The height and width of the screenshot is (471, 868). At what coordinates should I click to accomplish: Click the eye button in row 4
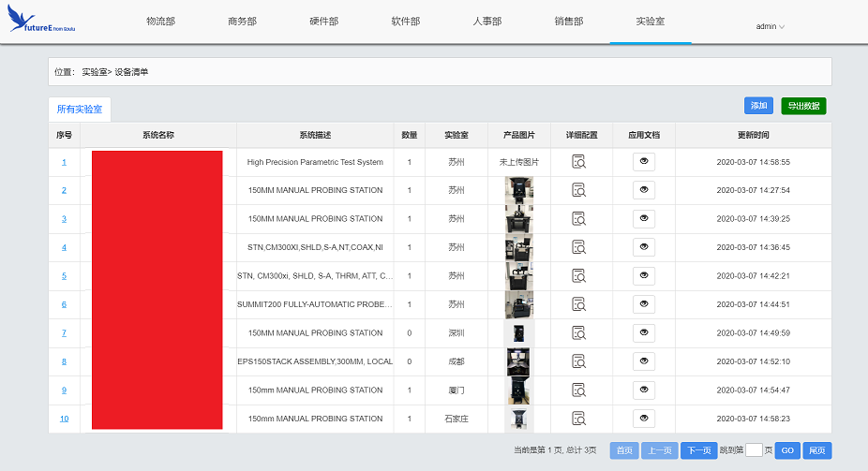[644, 247]
